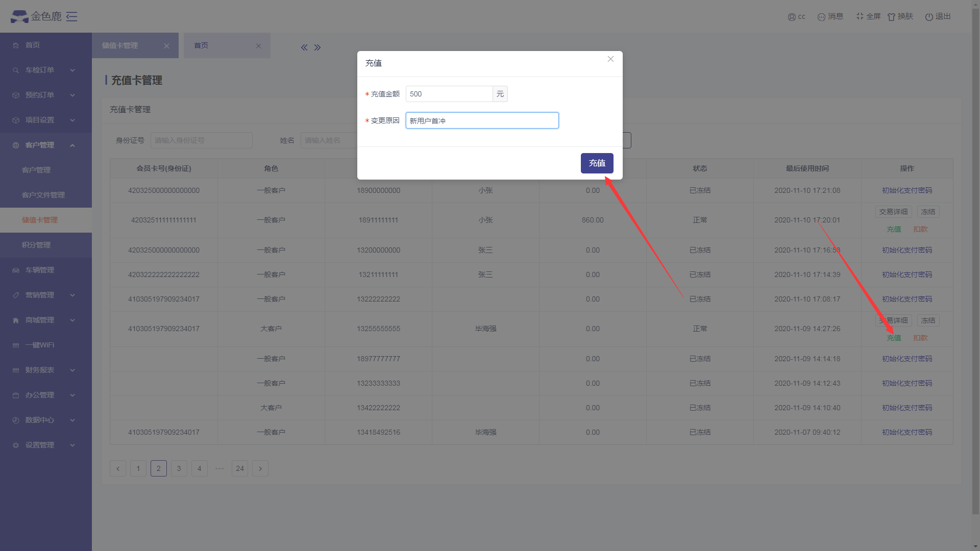The height and width of the screenshot is (551, 980).
Task: Click 交易详细 for phone 18911111111
Action: click(x=893, y=212)
